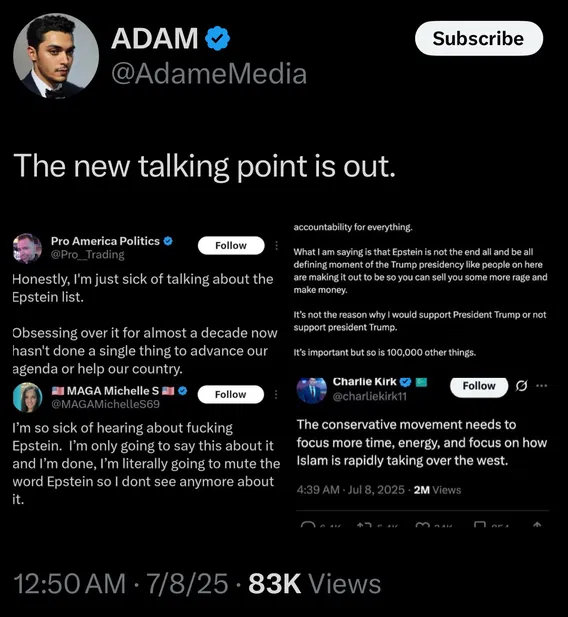Subscribe to ADAM's account
Image resolution: width=568 pixels, height=617 pixels.
[479, 38]
